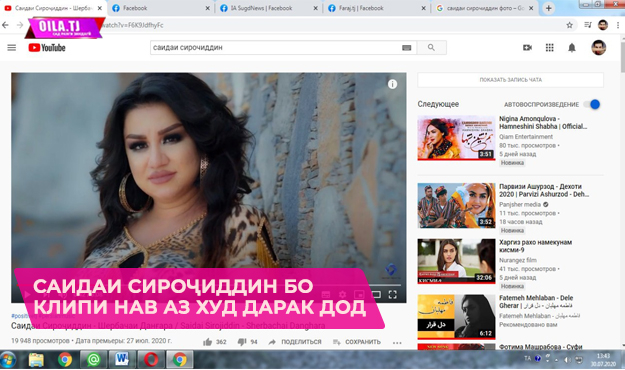Click the magnifier search button
Image resolution: width=625 pixels, height=370 pixels.
tap(431, 47)
